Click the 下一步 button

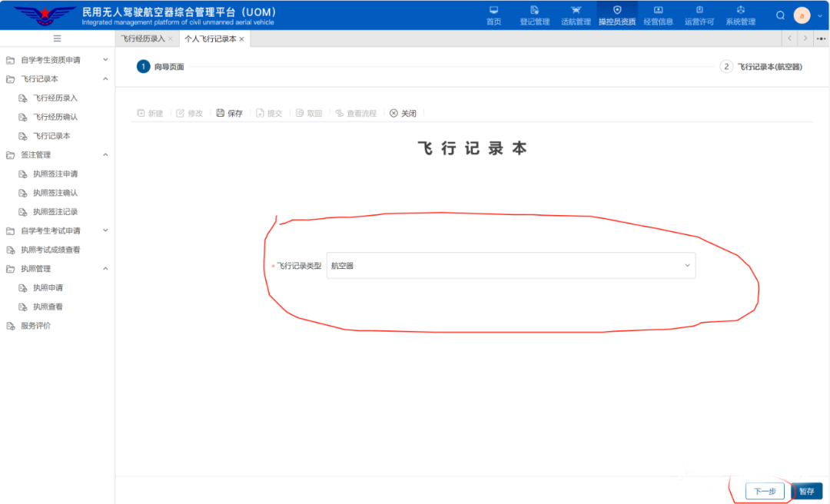765,491
